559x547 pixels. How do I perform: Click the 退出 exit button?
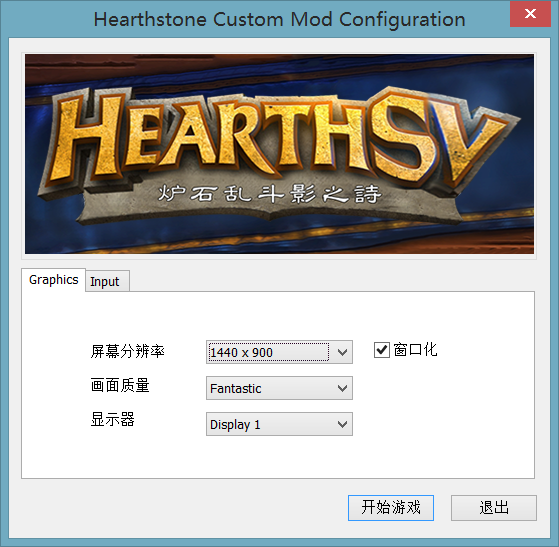(494, 508)
